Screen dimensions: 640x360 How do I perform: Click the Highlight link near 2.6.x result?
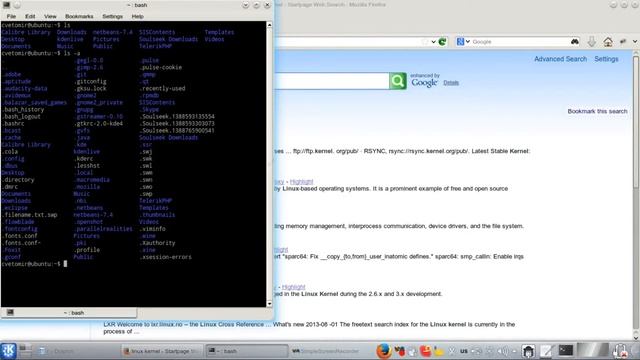point(293,287)
